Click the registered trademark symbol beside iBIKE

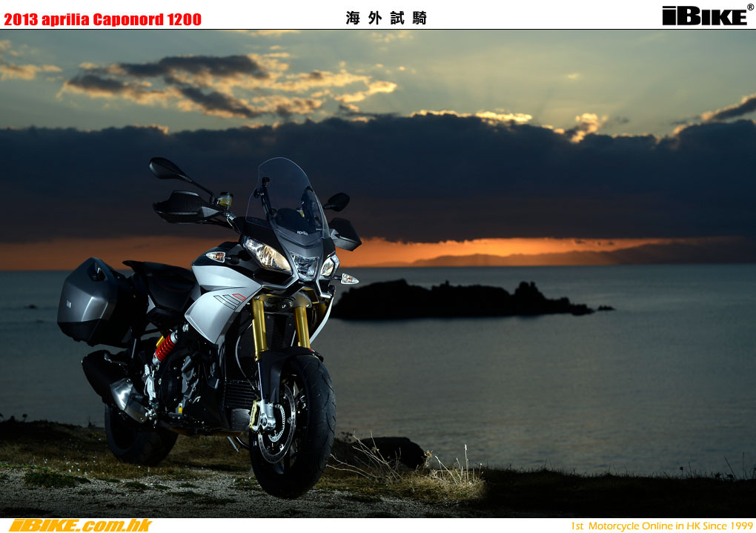(x=750, y=7)
